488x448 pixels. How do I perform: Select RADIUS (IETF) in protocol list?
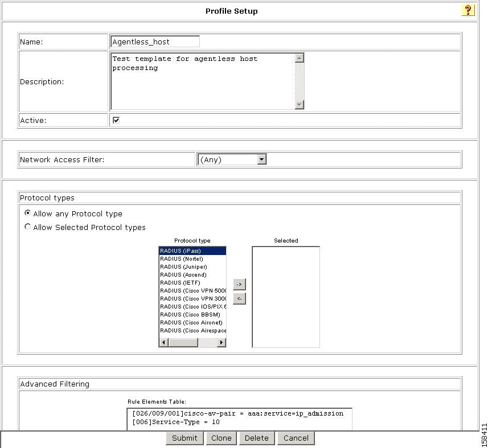tap(192, 283)
